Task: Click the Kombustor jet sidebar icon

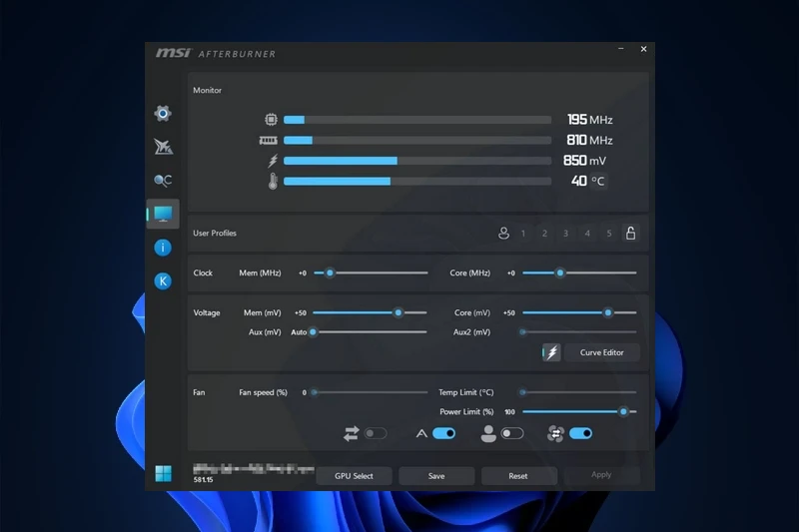Action: click(x=163, y=147)
